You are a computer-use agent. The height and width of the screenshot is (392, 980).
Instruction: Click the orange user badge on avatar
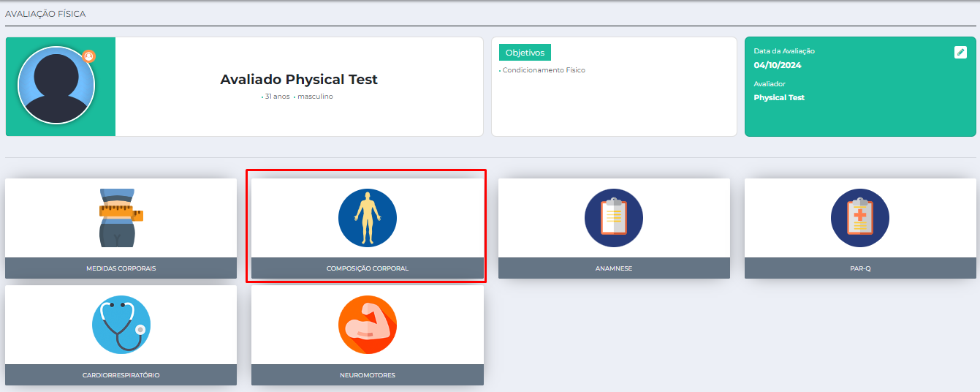click(x=89, y=56)
